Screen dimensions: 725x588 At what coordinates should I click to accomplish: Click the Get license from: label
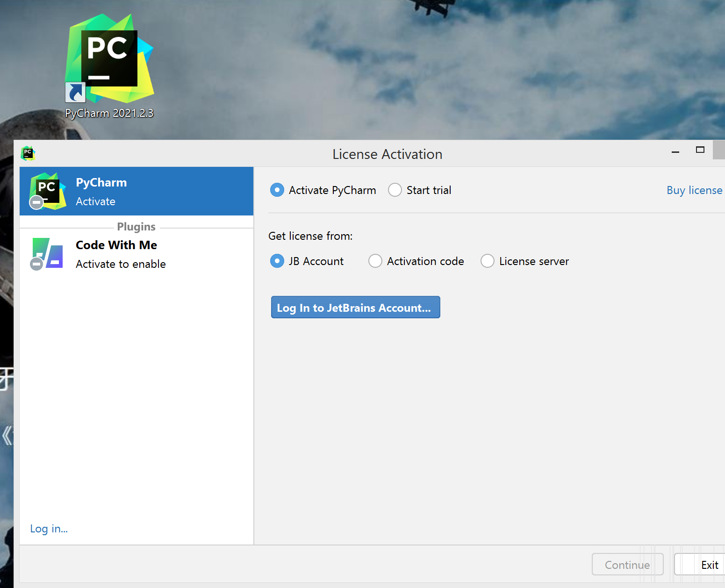pos(310,236)
